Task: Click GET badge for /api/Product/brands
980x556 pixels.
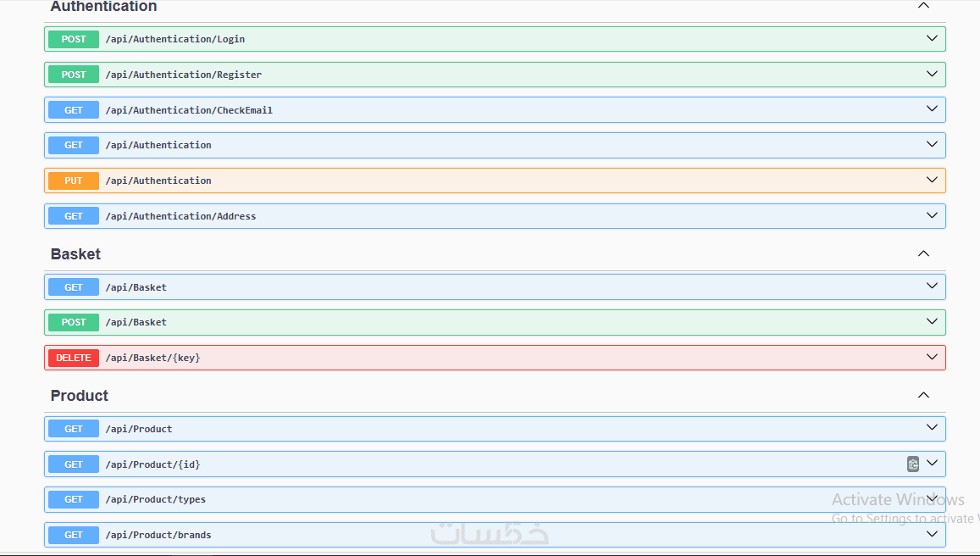Action: coord(74,535)
